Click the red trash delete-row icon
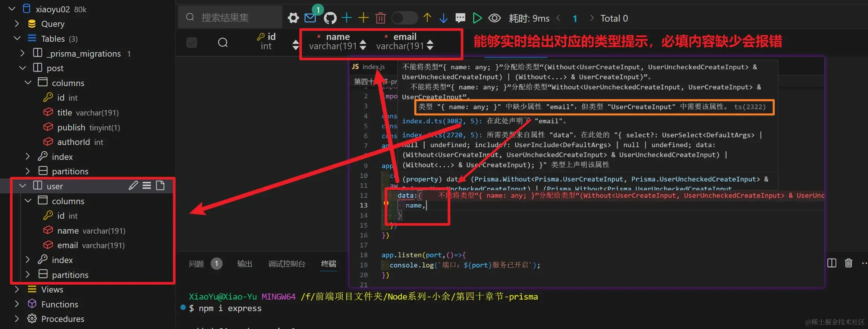Image resolution: width=868 pixels, height=329 pixels. tap(381, 18)
